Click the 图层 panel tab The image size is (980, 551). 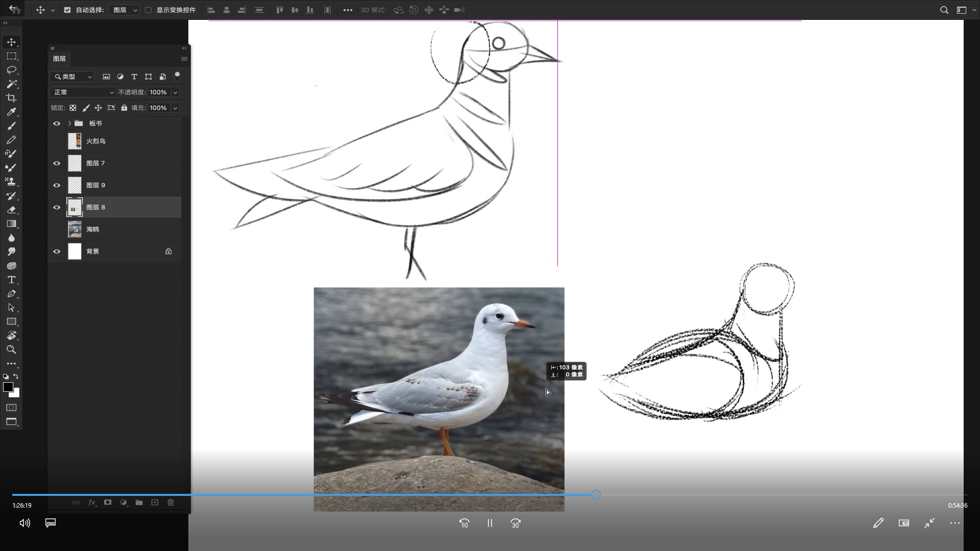(60, 59)
